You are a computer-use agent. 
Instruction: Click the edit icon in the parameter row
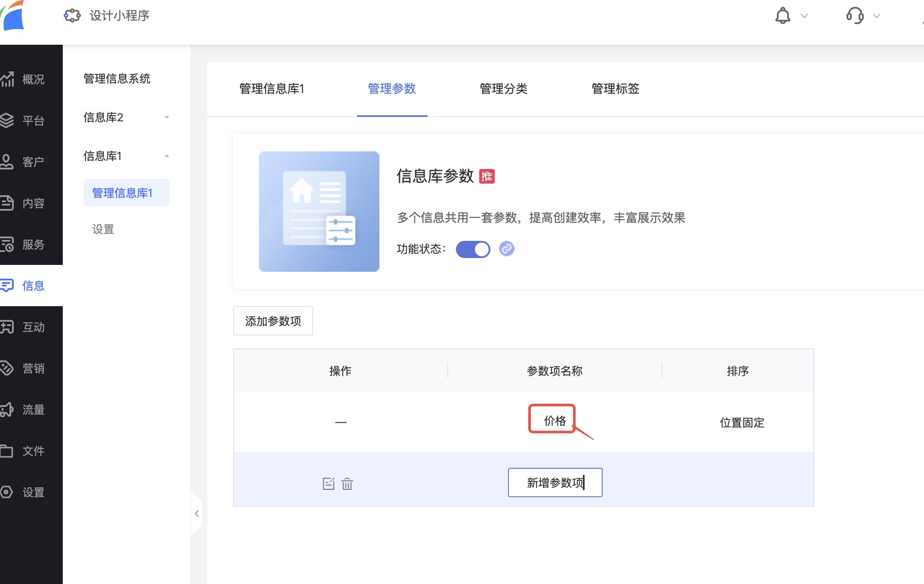pos(328,484)
